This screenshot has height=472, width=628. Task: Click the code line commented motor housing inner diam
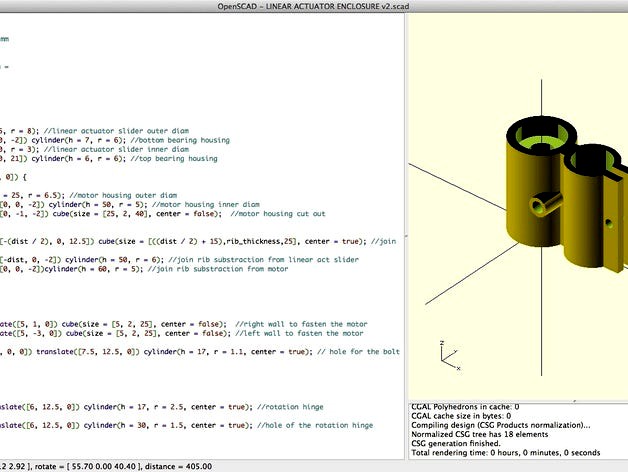pyautogui.click(x=130, y=204)
